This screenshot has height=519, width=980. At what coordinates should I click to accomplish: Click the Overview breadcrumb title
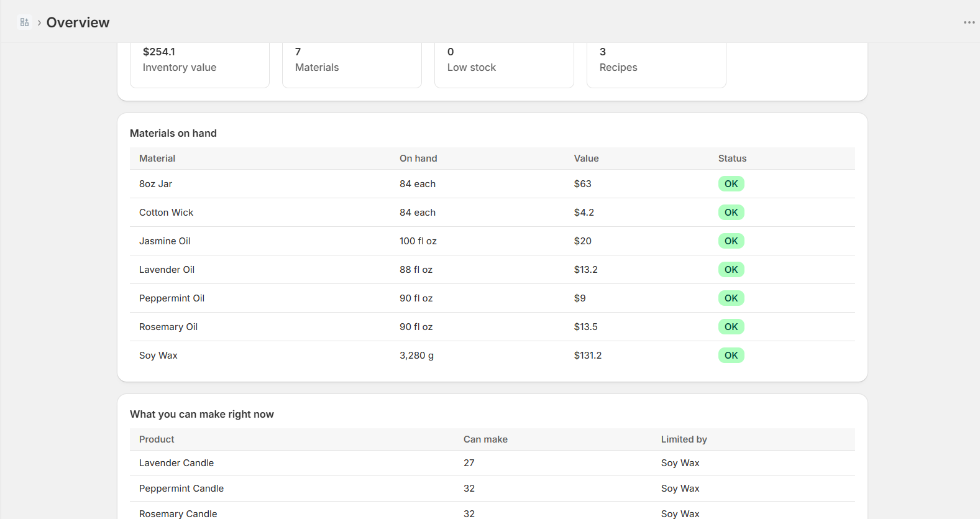point(78,22)
